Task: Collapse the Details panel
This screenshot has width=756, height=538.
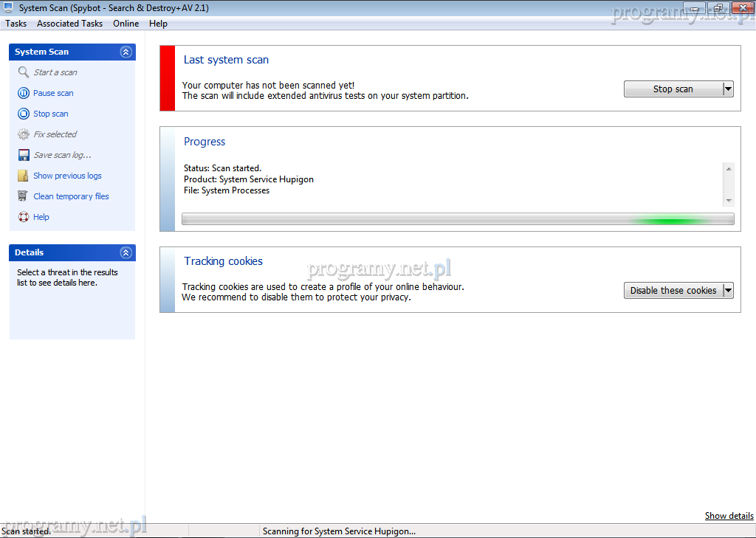Action: tap(126, 252)
